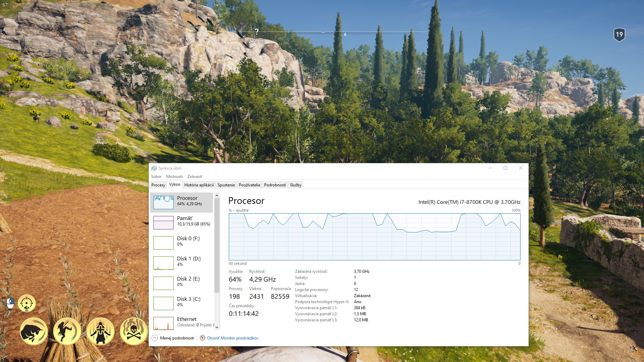The image size is (644, 362).
Task: Select the Pamäť resource thumbnail
Action: 164,222
